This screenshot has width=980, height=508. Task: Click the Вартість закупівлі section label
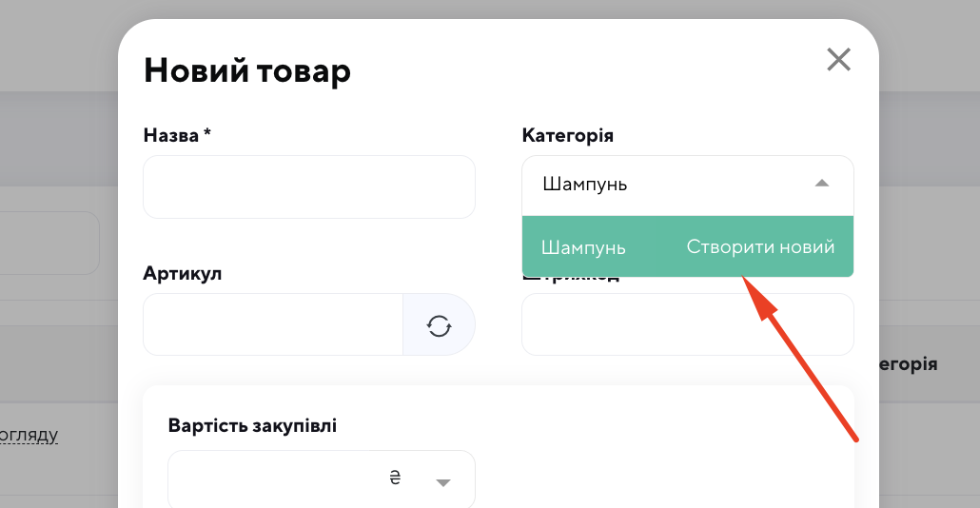(252, 425)
